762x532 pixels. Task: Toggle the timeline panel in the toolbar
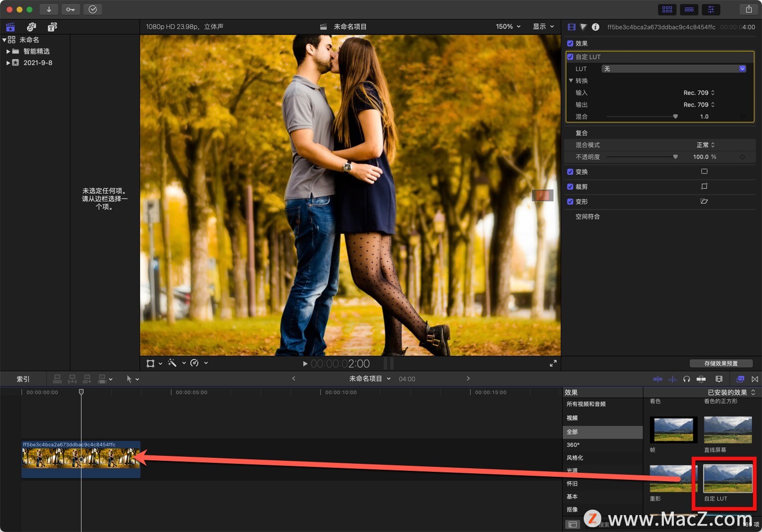[x=689, y=9]
